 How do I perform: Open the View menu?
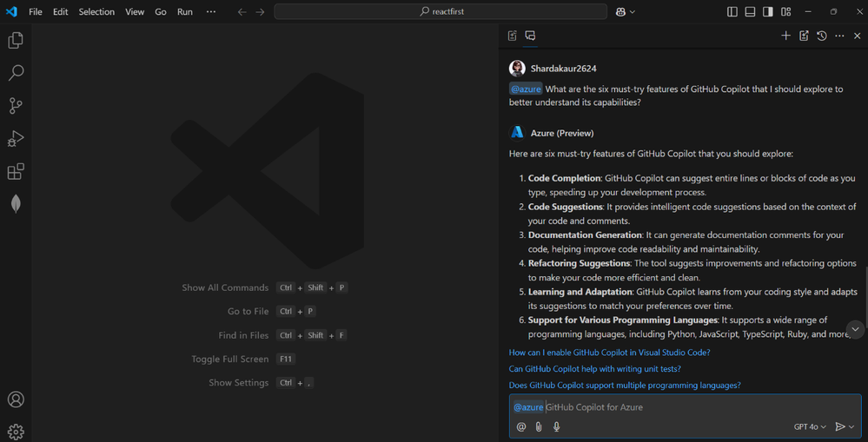(135, 11)
